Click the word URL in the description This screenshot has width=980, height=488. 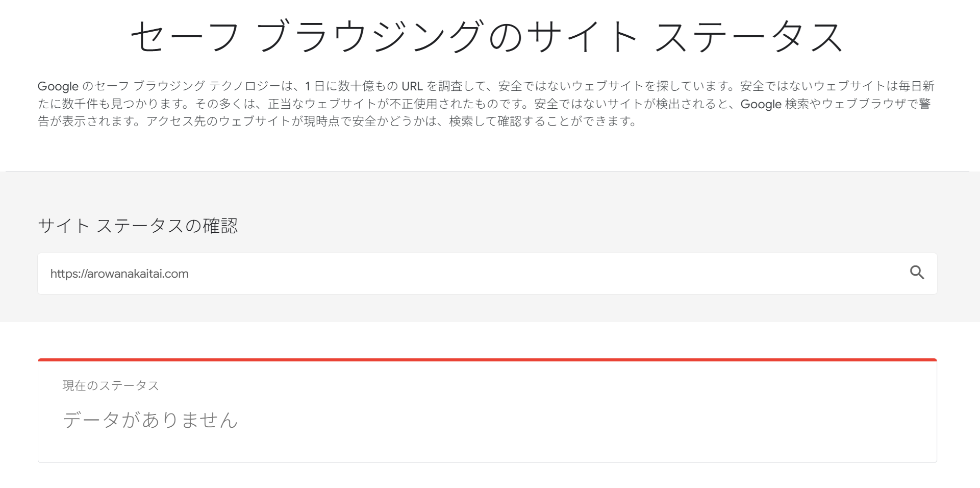click(x=412, y=86)
